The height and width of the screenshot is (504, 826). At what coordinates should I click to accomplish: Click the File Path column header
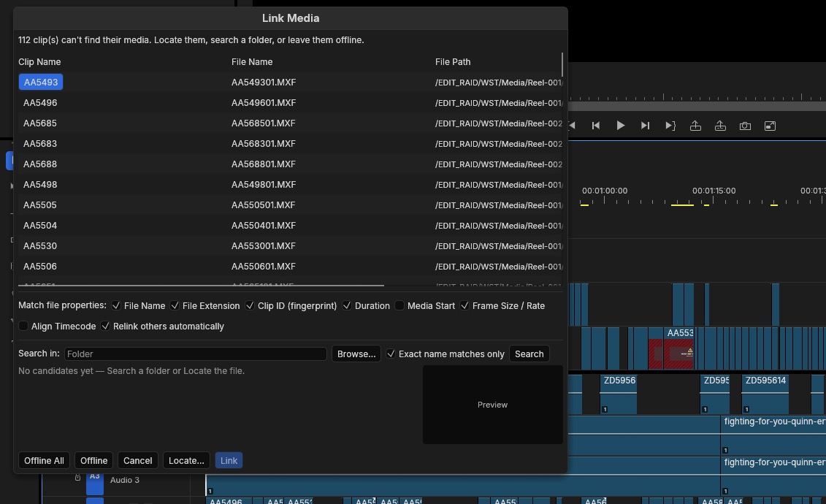(x=453, y=61)
